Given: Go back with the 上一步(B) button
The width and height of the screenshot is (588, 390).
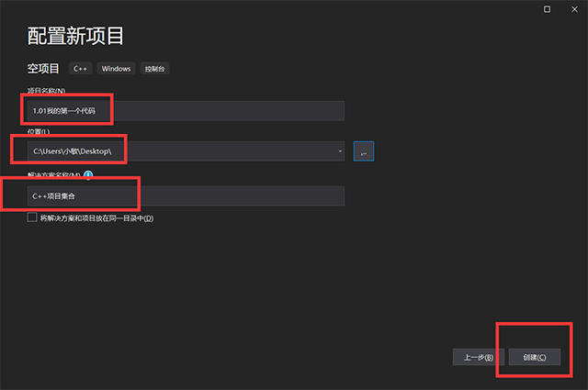Looking at the screenshot, I should tap(479, 357).
